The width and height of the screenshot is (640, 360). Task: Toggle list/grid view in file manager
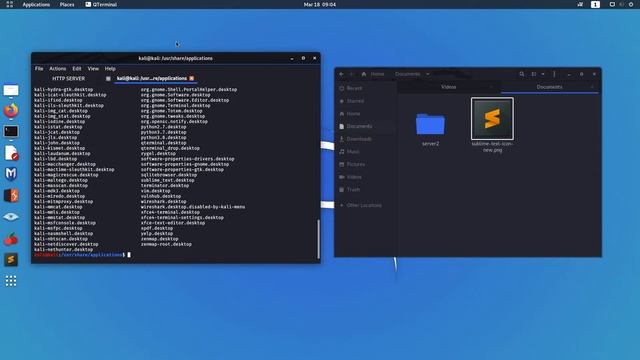(x=533, y=74)
